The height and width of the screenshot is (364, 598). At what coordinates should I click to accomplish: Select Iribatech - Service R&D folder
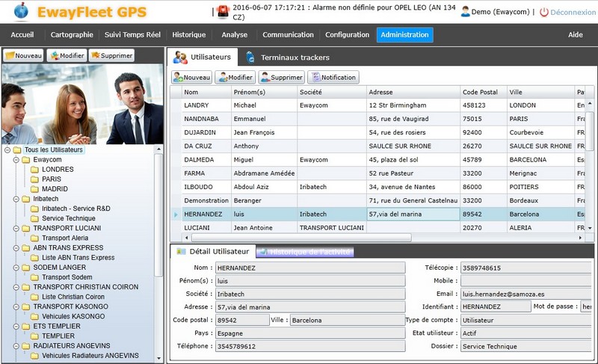click(x=76, y=209)
